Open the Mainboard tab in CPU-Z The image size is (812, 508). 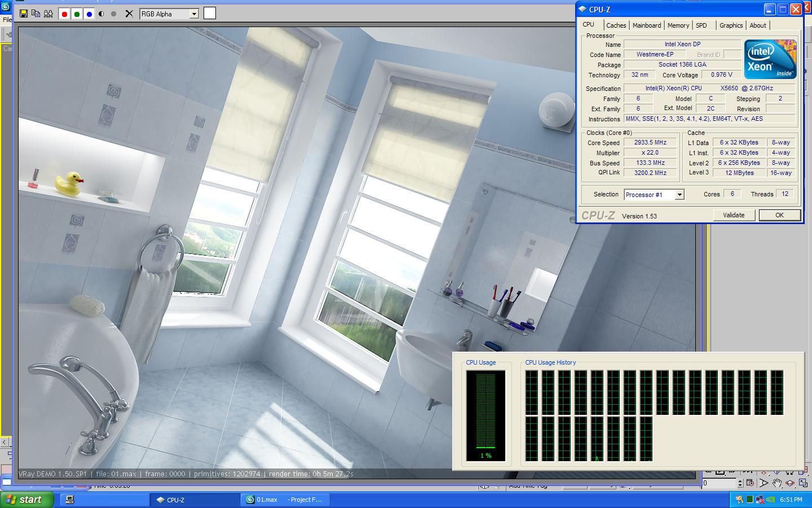click(x=647, y=25)
